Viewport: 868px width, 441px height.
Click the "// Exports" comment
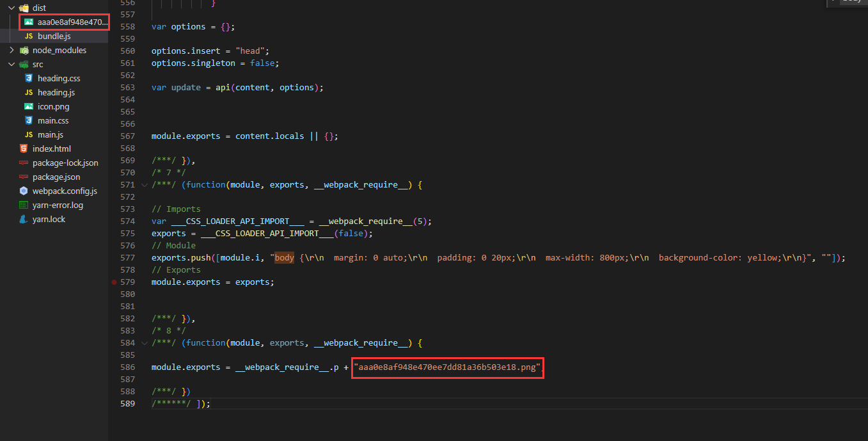pyautogui.click(x=176, y=270)
